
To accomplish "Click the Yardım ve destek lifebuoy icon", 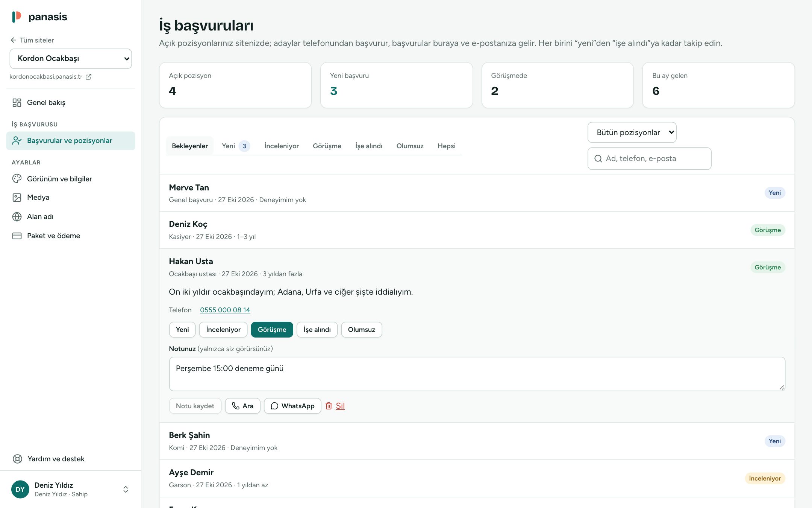I will coord(17,459).
